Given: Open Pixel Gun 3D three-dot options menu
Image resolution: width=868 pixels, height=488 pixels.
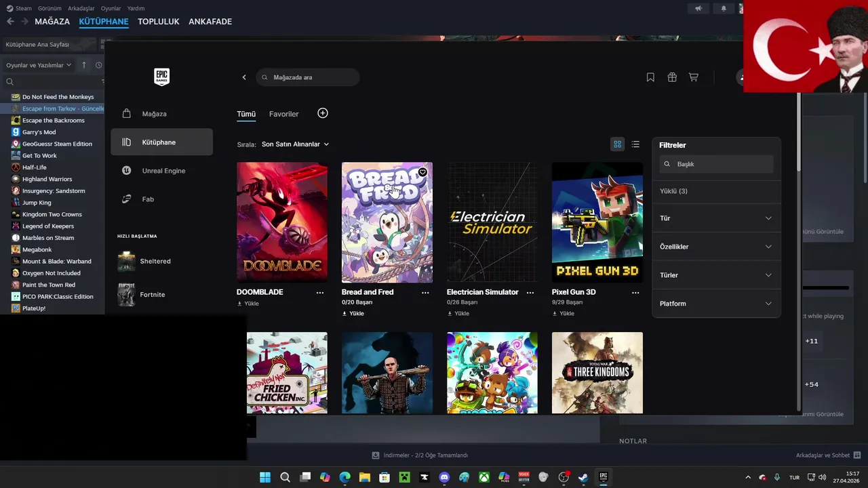Looking at the screenshot, I should (x=635, y=293).
